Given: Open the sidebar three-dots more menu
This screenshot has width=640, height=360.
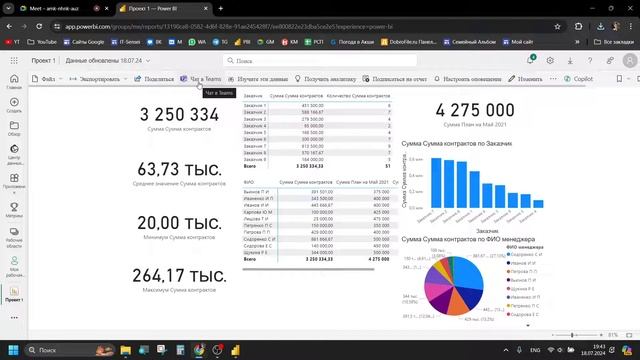Looking at the screenshot, I should click(14, 318).
